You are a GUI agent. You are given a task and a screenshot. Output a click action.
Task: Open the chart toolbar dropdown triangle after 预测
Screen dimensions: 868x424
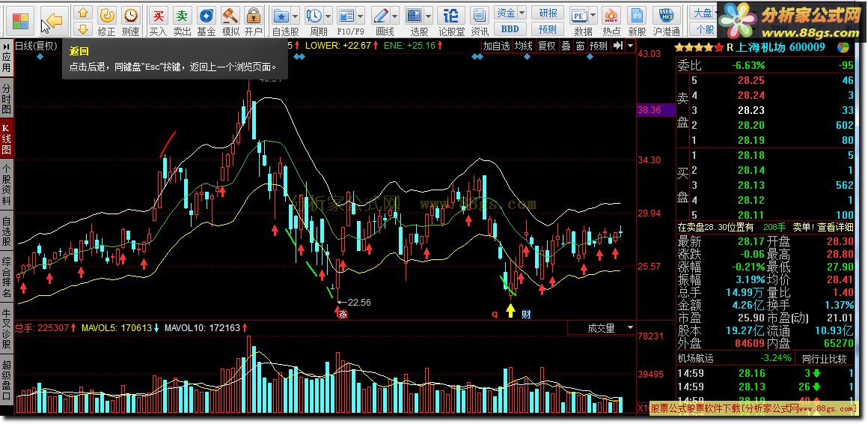631,46
